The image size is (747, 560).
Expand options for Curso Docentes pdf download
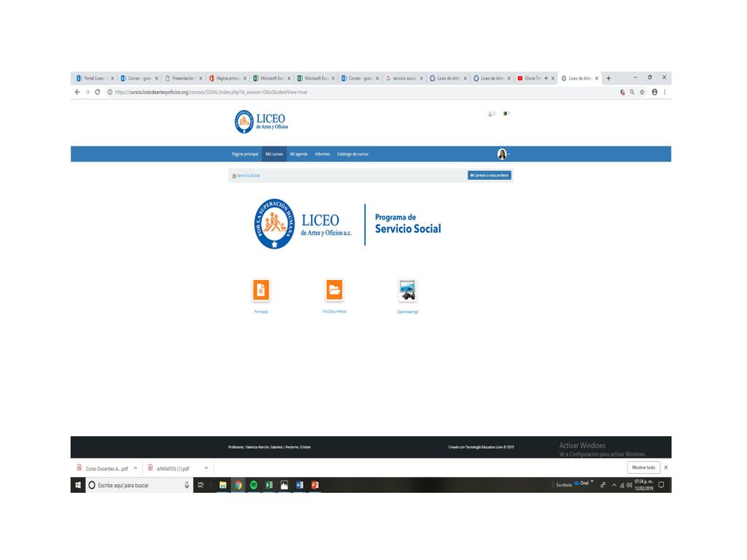click(135, 468)
